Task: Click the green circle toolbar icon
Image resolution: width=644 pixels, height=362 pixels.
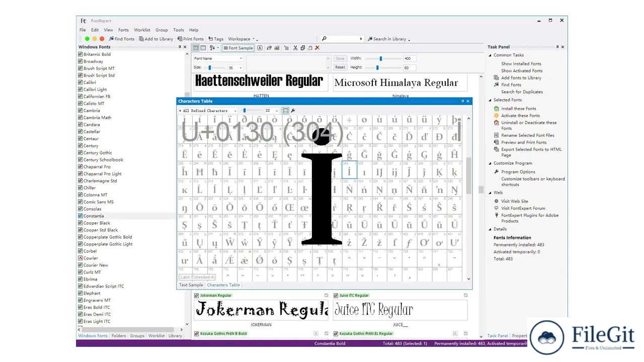Action: pyautogui.click(x=87, y=39)
